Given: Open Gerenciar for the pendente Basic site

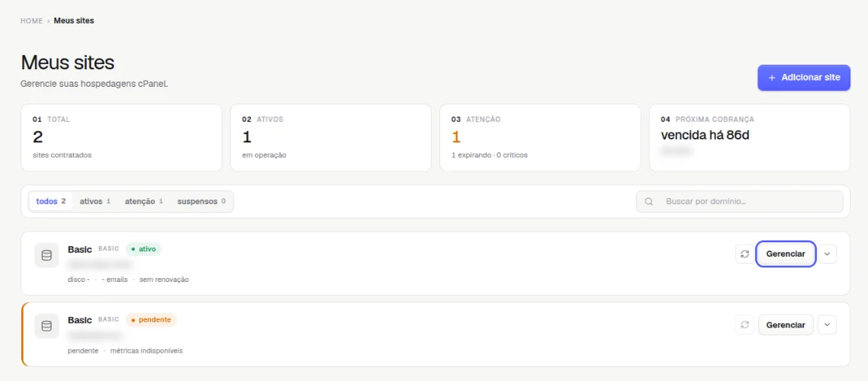Looking at the screenshot, I should tap(786, 325).
